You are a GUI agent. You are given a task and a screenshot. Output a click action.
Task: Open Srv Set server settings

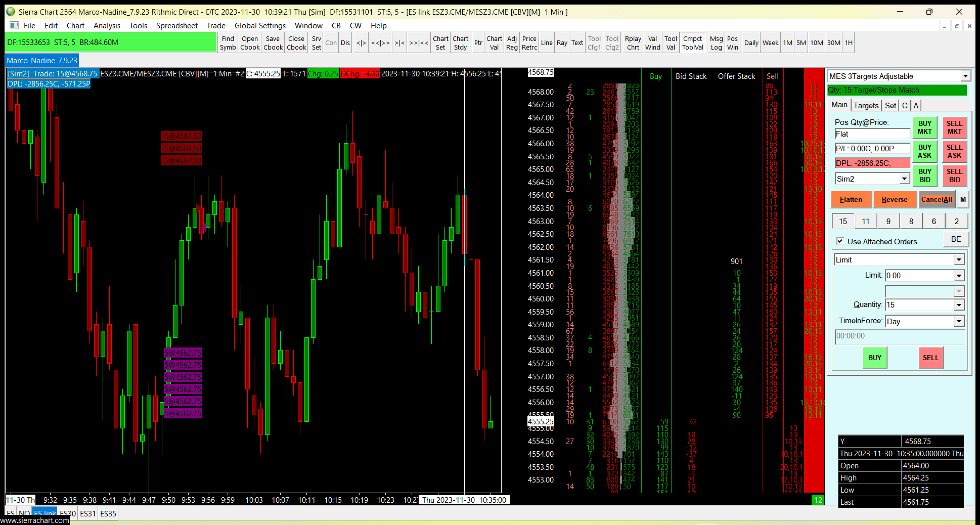(x=317, y=43)
